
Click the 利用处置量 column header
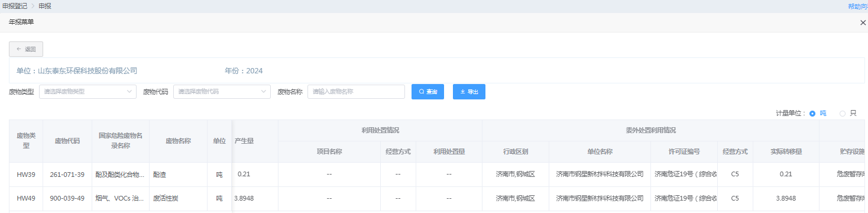point(449,151)
